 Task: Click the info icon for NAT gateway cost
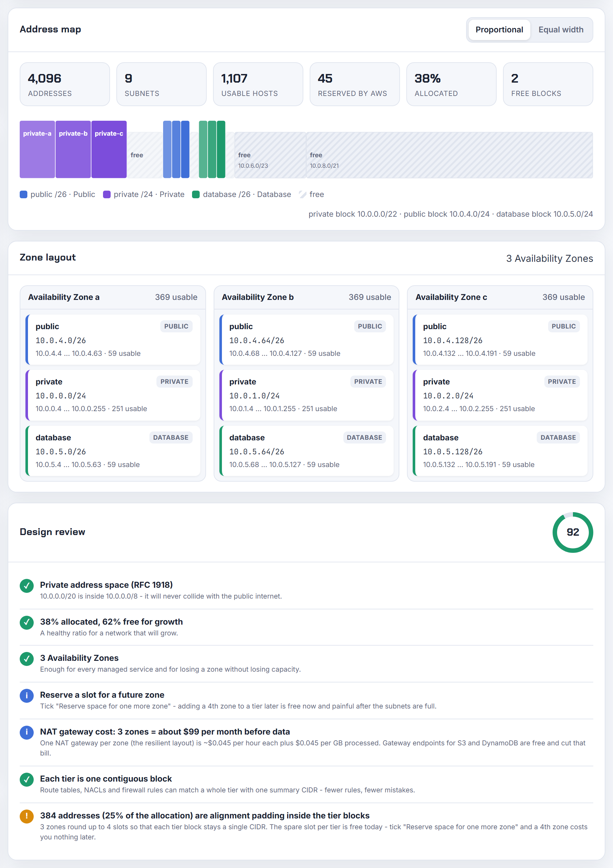point(26,732)
